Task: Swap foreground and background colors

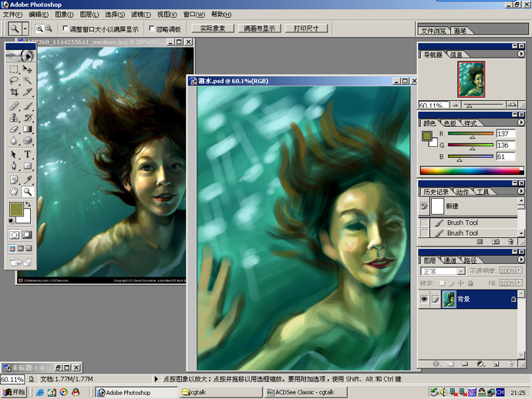Action: [x=28, y=204]
